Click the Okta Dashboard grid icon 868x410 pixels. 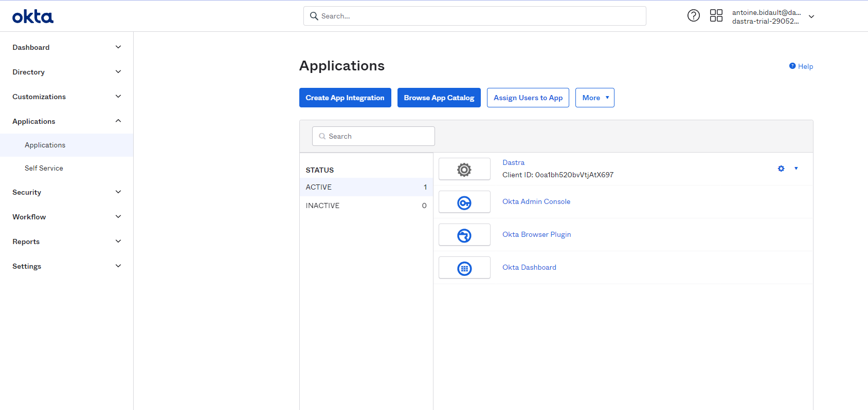(464, 268)
